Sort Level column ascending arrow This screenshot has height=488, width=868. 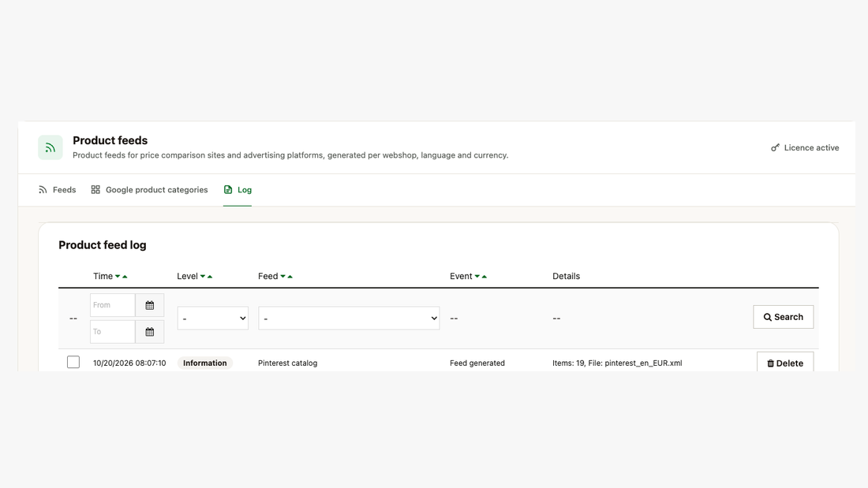pos(210,277)
